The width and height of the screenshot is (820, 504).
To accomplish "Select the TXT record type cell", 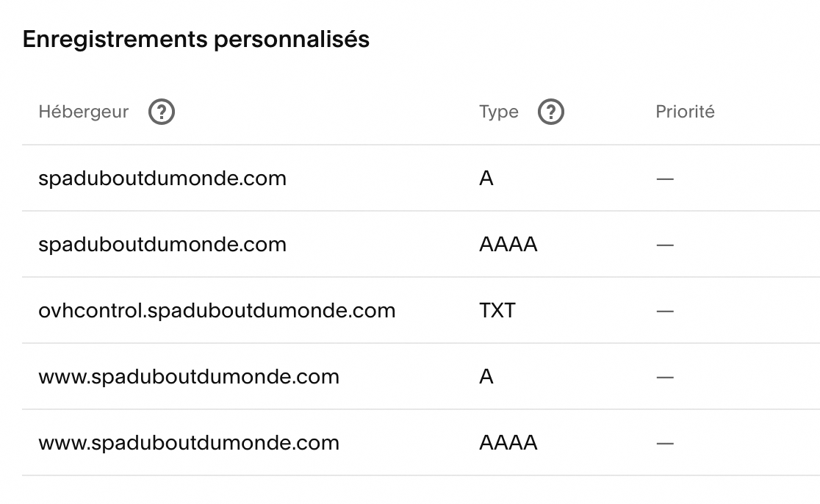I will coord(497,311).
